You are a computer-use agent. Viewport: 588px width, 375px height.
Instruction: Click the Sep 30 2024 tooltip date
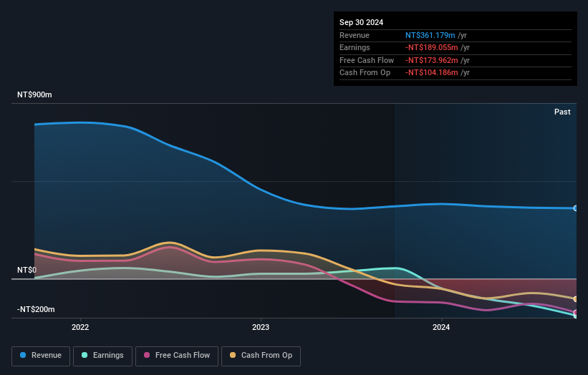click(361, 22)
